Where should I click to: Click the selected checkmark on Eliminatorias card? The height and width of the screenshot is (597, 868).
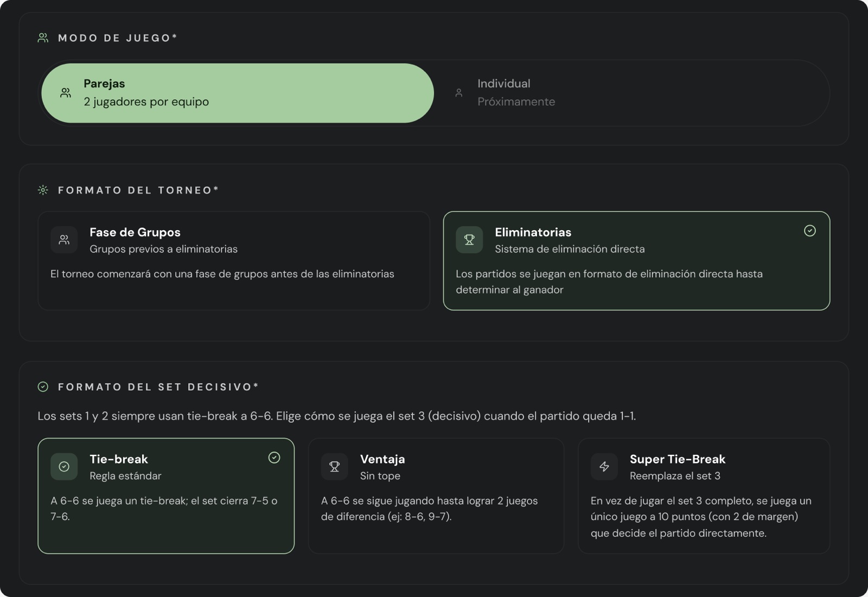810,231
